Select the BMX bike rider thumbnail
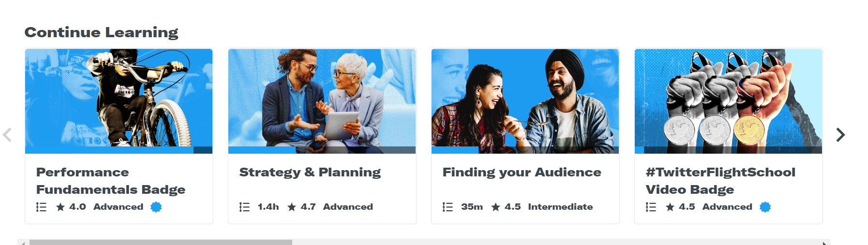Image resolution: width=868 pixels, height=245 pixels. click(119, 98)
